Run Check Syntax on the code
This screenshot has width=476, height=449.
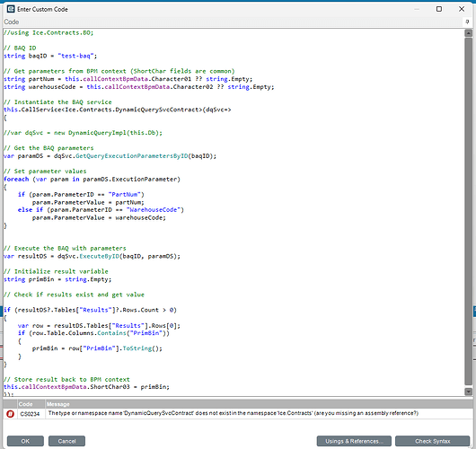click(x=433, y=441)
